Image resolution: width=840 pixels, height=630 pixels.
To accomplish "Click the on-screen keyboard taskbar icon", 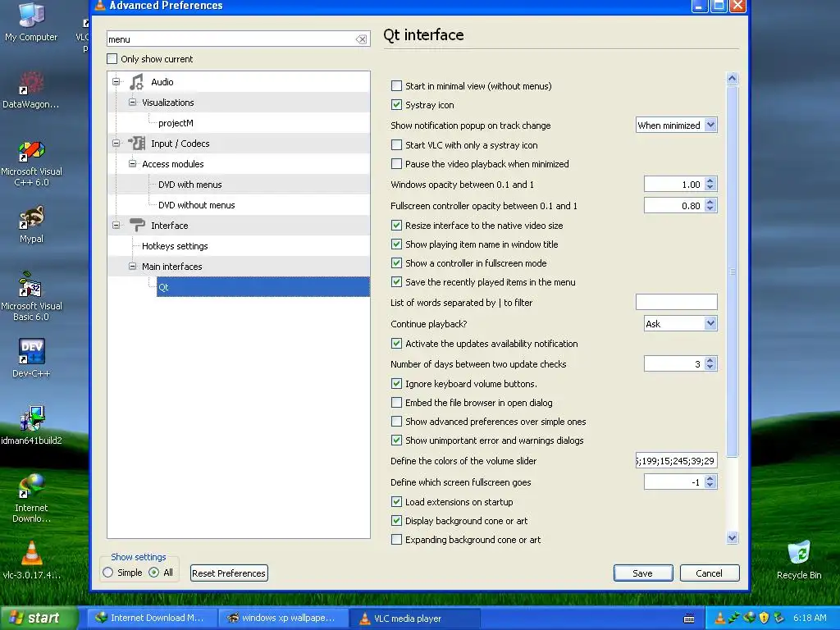I will point(689,619).
